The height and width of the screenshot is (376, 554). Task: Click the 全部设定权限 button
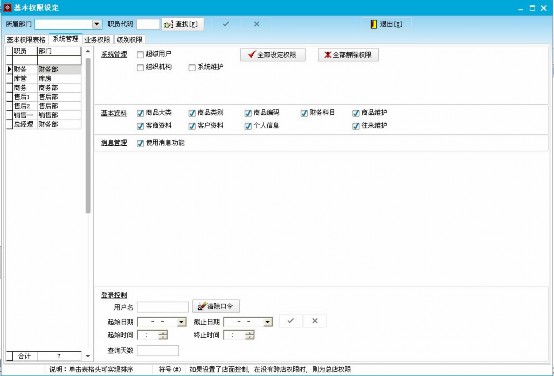(x=273, y=55)
